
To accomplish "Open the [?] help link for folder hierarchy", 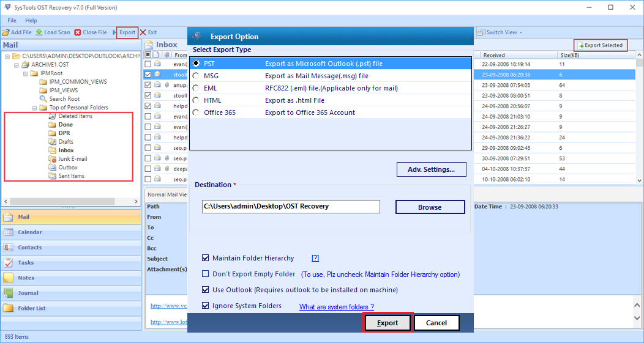I will coord(315,258).
